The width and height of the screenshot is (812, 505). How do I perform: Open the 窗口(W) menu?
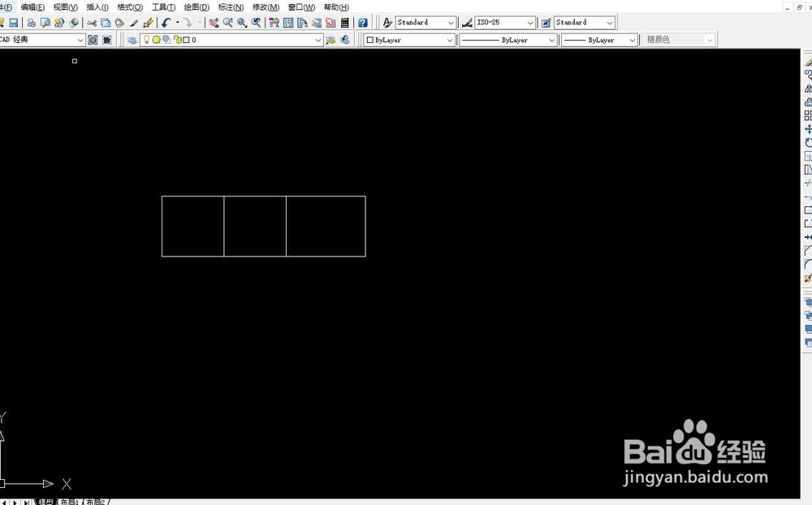click(301, 7)
